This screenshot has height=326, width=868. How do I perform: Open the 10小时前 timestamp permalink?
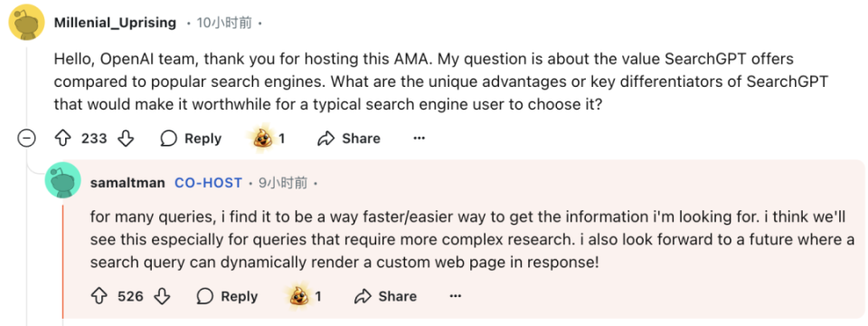click(x=224, y=23)
